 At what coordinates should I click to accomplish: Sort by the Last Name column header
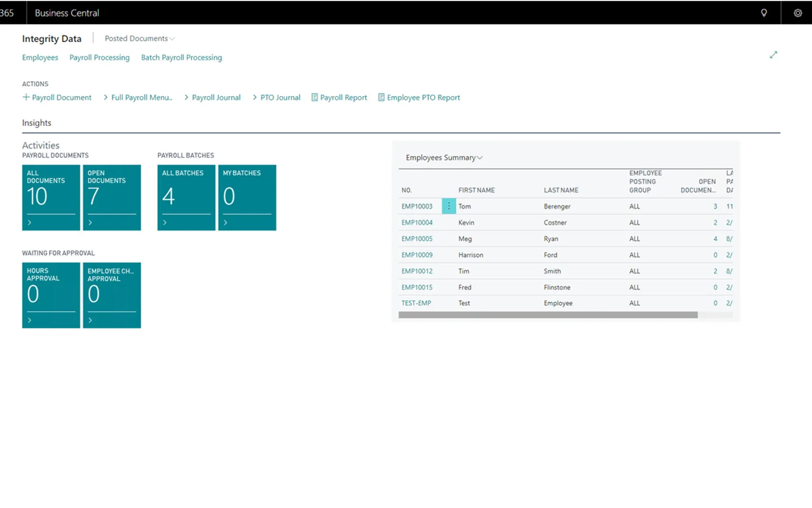561,190
